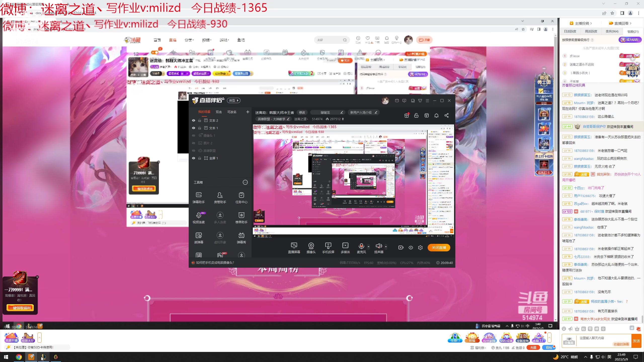Switch to the 双击 scene tab
The height and width of the screenshot is (362, 644).
tap(219, 112)
